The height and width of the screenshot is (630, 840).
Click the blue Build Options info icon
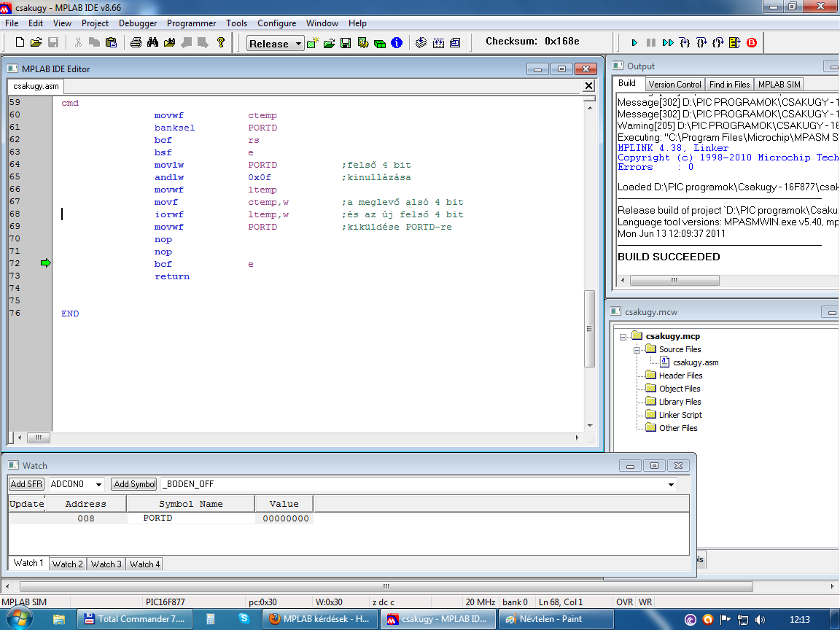[x=397, y=43]
